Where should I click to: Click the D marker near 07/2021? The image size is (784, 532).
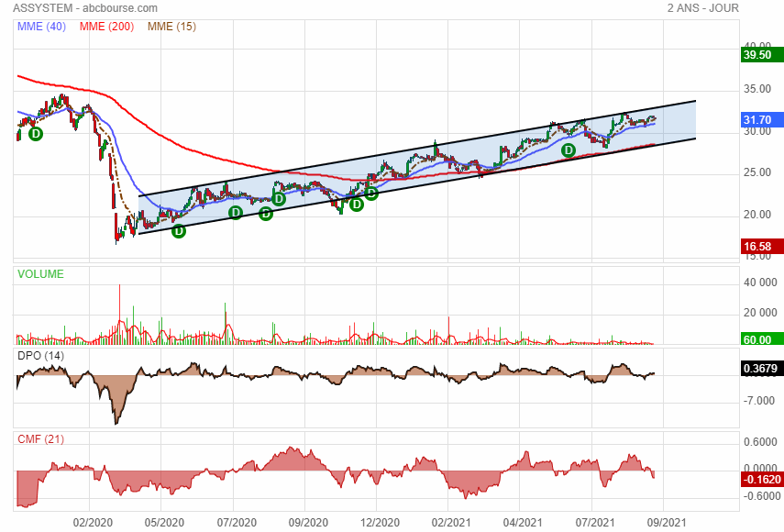pos(568,150)
